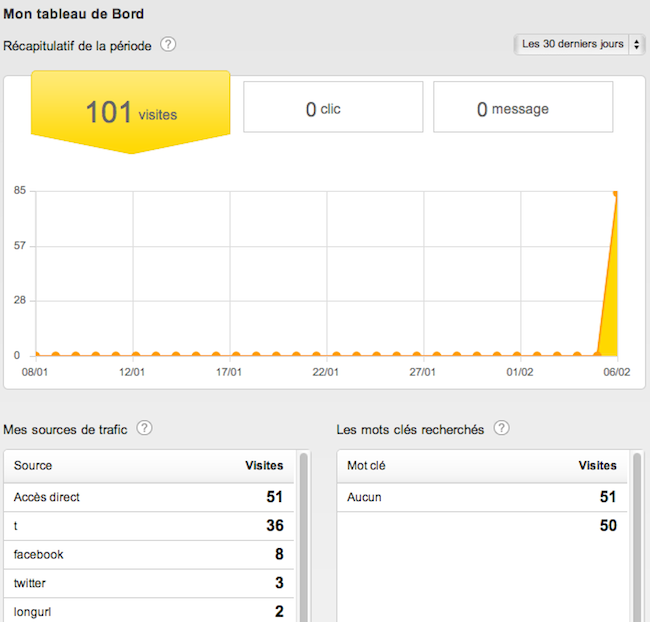Click the Mot clé column header
The height and width of the screenshot is (622, 650).
(367, 466)
